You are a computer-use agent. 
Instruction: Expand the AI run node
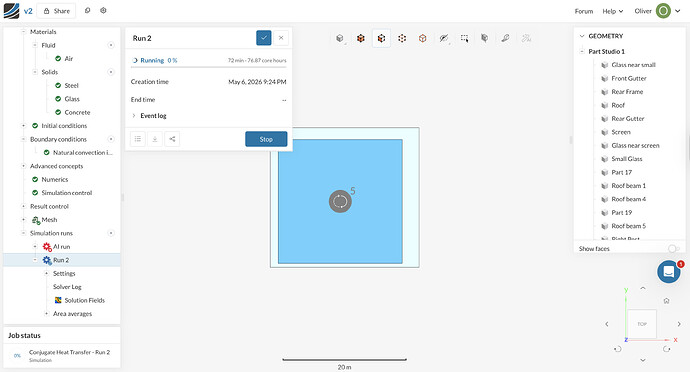click(35, 247)
